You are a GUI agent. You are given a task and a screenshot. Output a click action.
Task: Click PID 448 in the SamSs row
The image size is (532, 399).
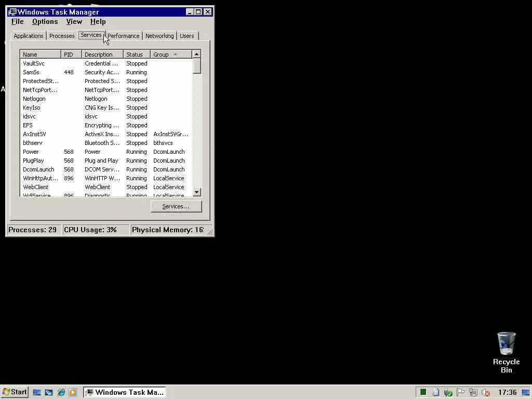69,72
